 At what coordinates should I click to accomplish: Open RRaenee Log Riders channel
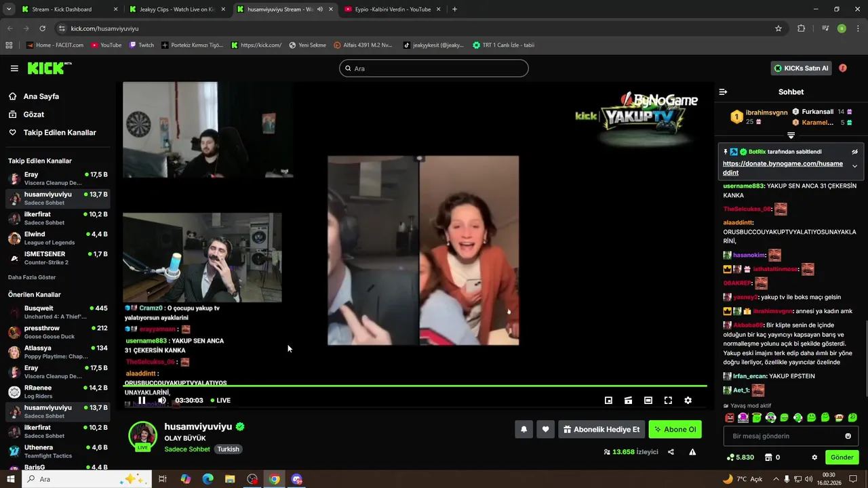click(58, 392)
